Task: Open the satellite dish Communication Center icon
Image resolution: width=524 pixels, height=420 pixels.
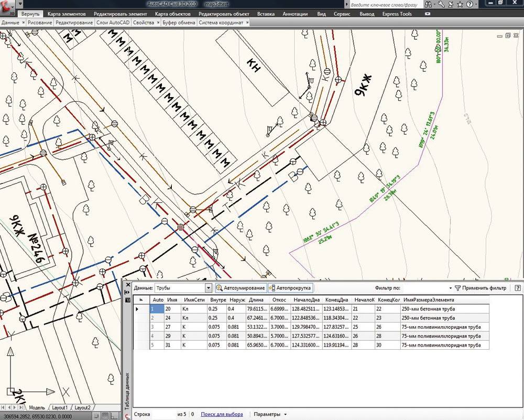Action: (x=451, y=4)
